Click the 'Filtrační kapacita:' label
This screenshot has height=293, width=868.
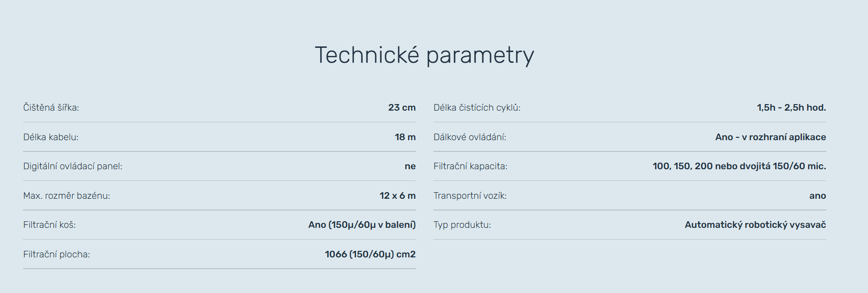470,166
